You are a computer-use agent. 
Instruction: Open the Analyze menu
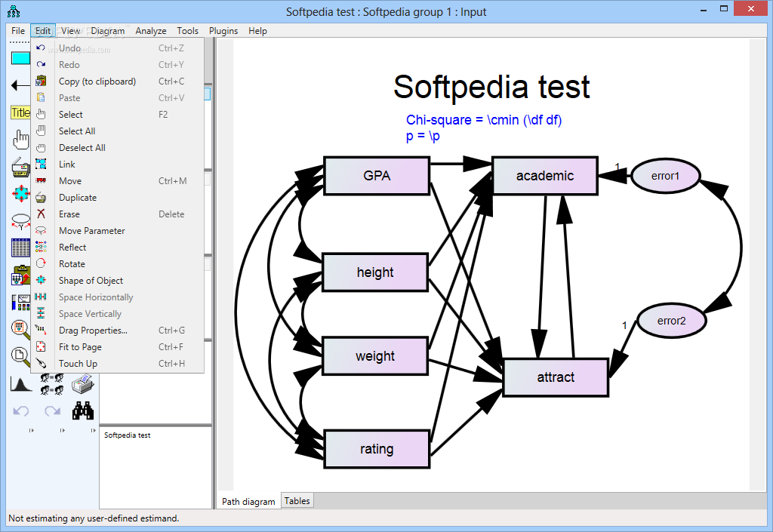[151, 30]
